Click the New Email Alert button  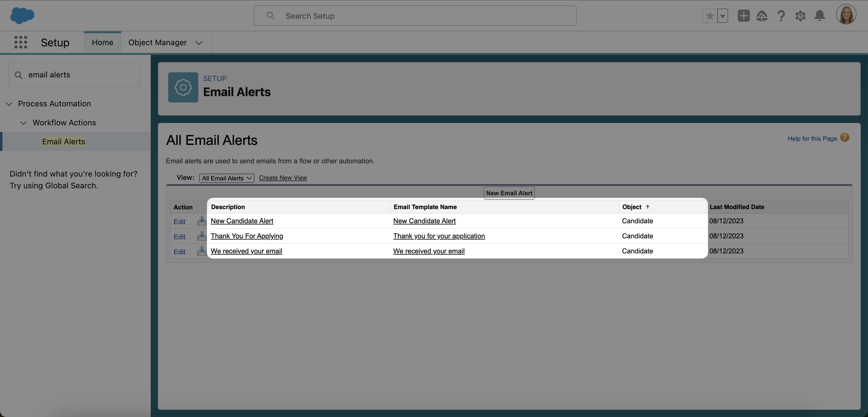click(x=509, y=193)
